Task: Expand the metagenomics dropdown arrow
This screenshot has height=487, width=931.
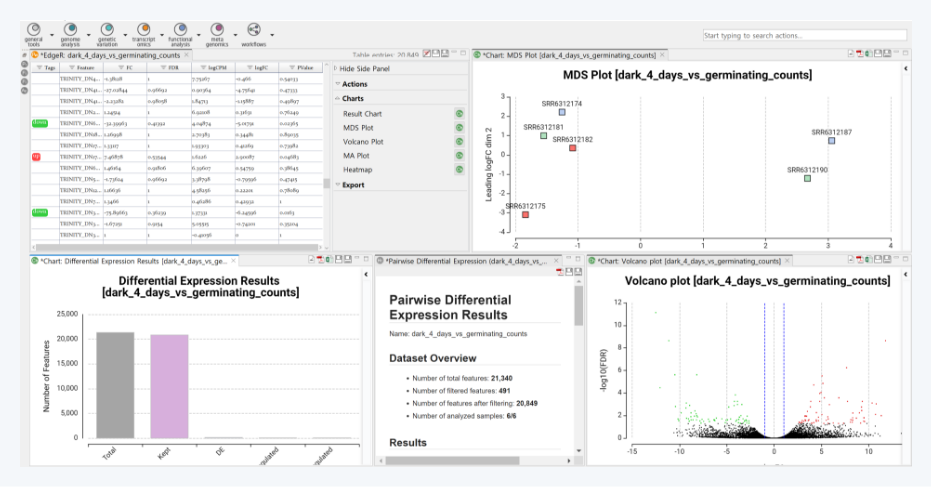Action: (236, 35)
